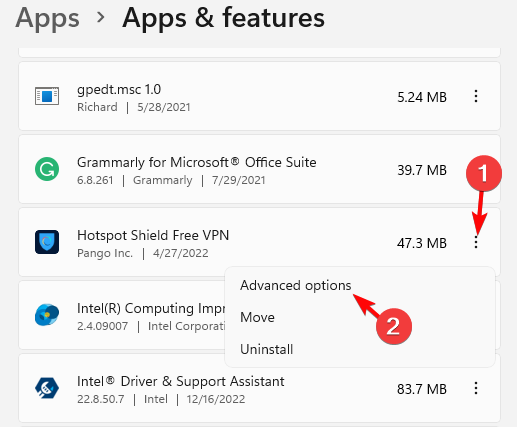Click the Intel Driver & Support Assistant icon
517x427 pixels.
(x=47, y=388)
